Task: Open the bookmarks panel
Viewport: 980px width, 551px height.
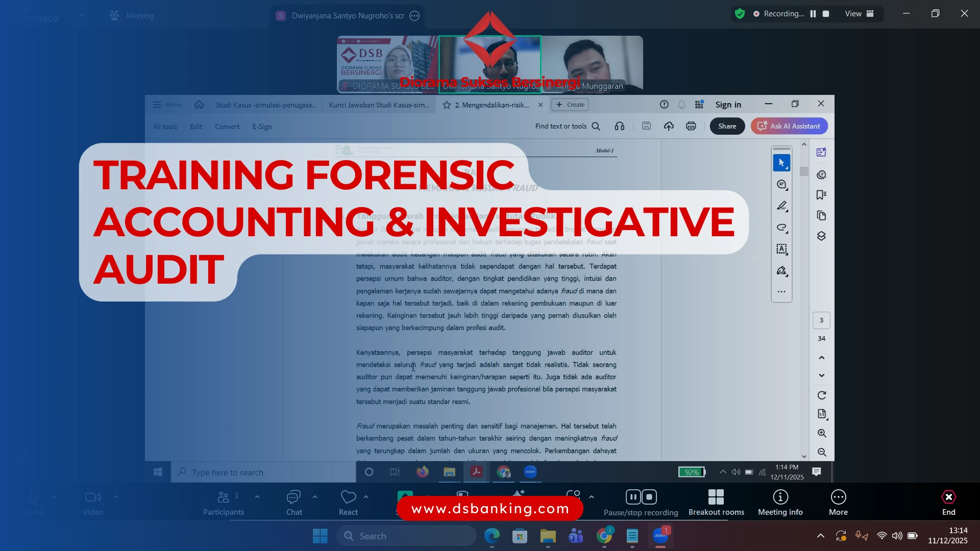Action: (x=822, y=194)
